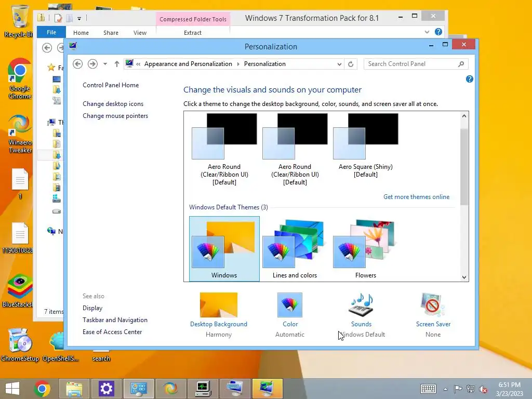
Task: Open the network tray icon
Action: (x=471, y=389)
